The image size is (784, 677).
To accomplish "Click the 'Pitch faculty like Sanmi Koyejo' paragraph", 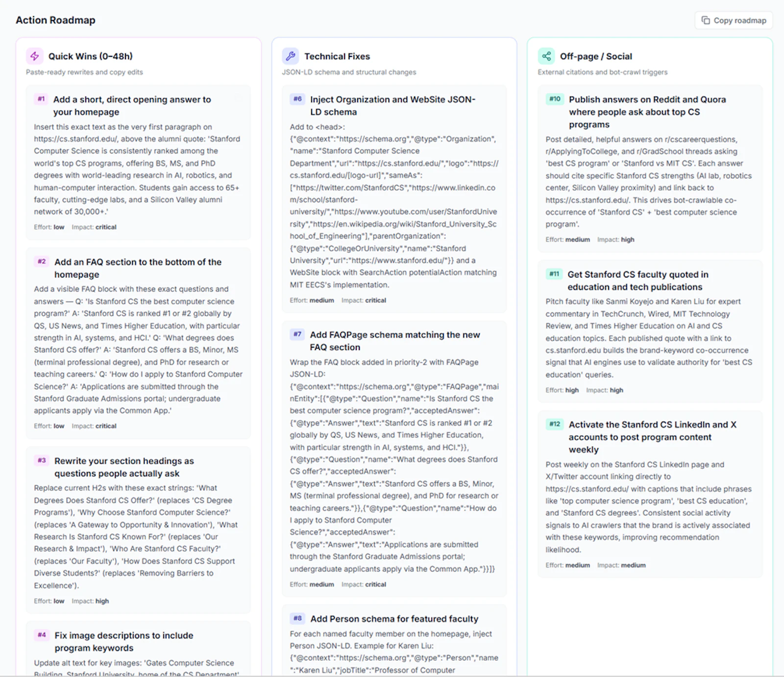I will (649, 338).
